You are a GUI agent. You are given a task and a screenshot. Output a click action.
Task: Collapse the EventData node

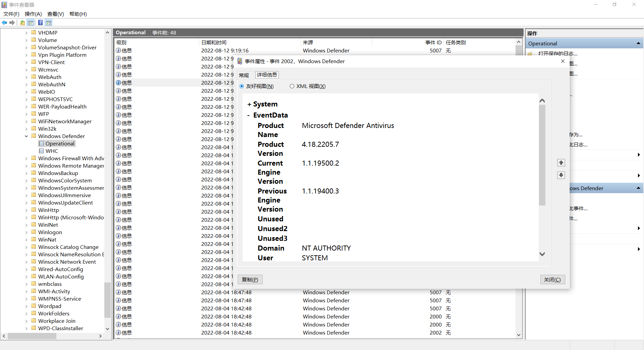pos(249,116)
